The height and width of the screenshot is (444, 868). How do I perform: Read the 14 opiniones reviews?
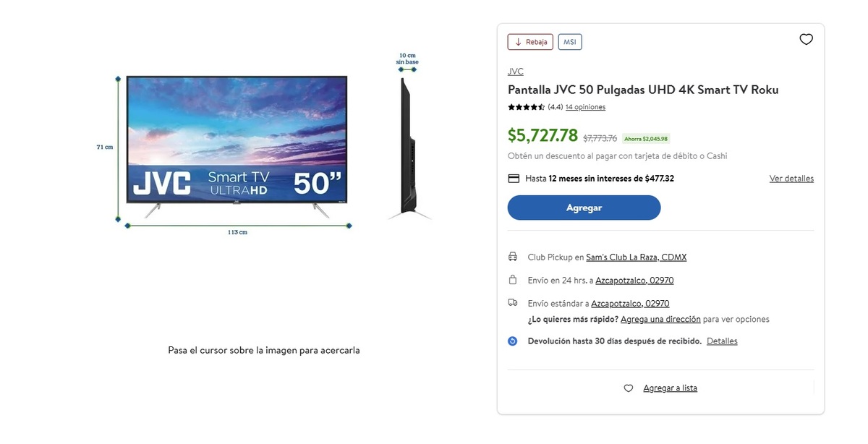coord(585,107)
